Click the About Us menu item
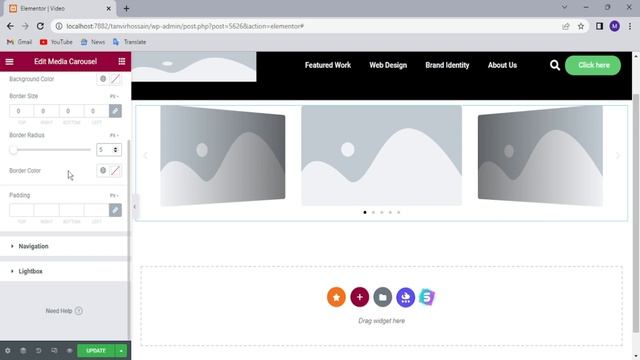 [x=502, y=65]
